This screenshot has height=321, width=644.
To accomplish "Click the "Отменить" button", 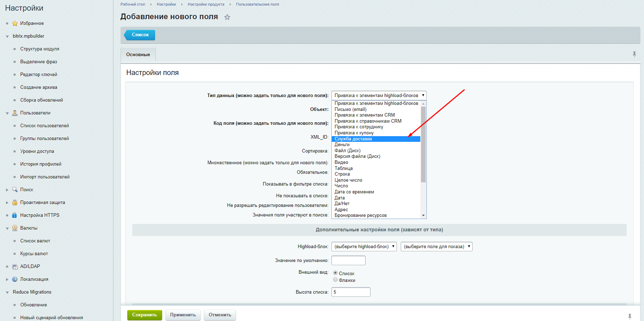I will pyautogui.click(x=220, y=315).
